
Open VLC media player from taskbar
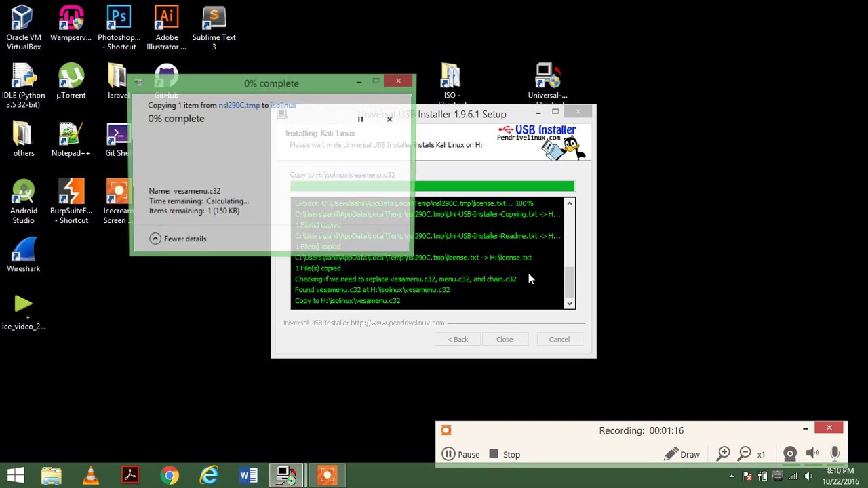coord(90,475)
